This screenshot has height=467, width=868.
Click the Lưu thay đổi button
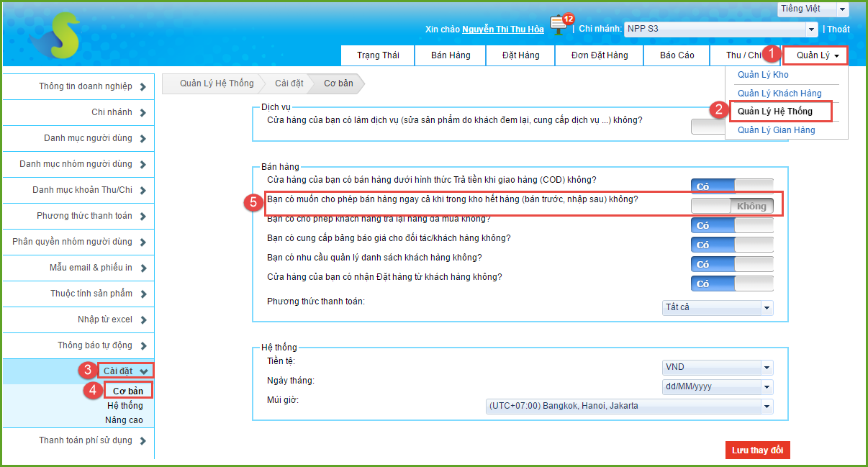tap(758, 450)
